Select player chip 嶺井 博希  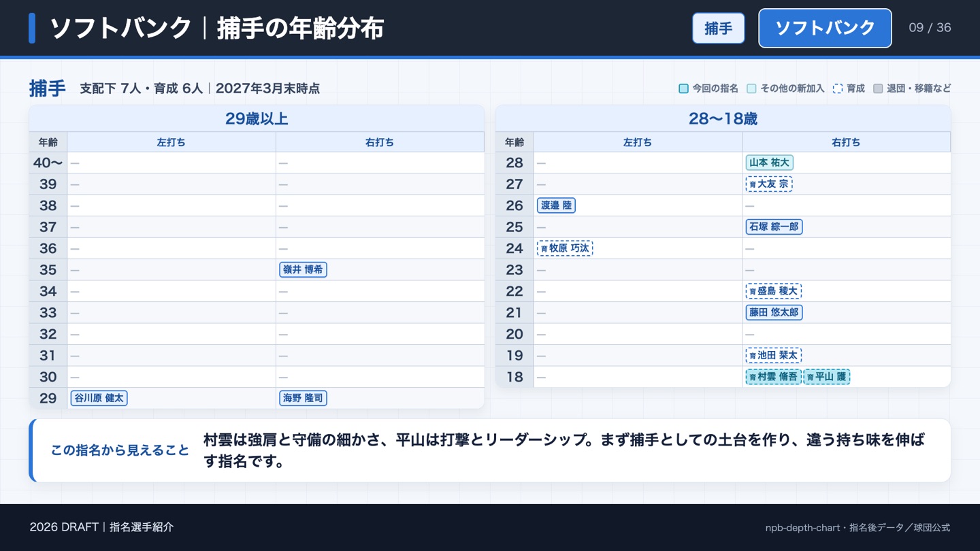[303, 269]
